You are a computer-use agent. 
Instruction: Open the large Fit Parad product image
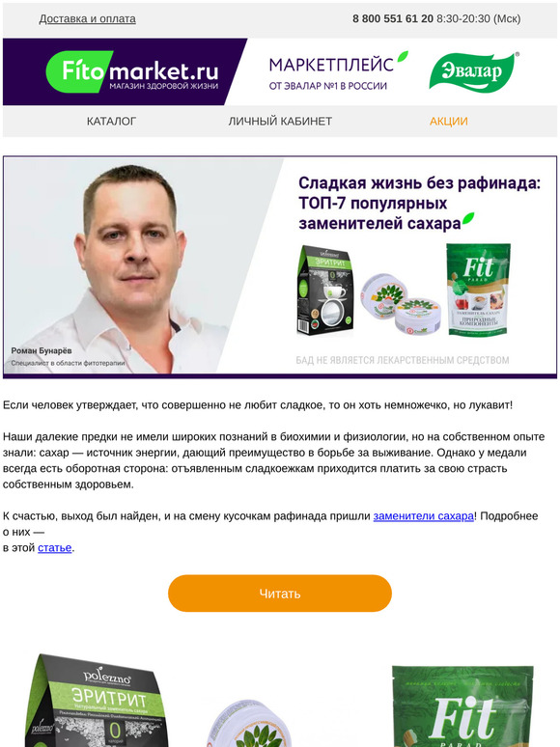click(462, 706)
